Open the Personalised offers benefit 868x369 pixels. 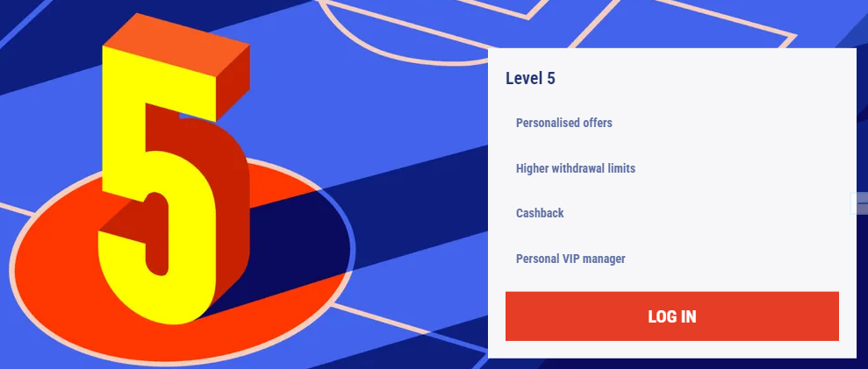click(x=564, y=123)
